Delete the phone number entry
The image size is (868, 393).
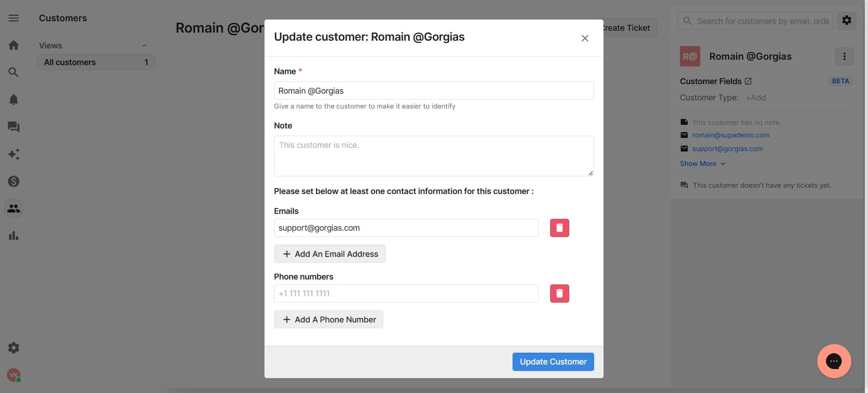coord(559,294)
